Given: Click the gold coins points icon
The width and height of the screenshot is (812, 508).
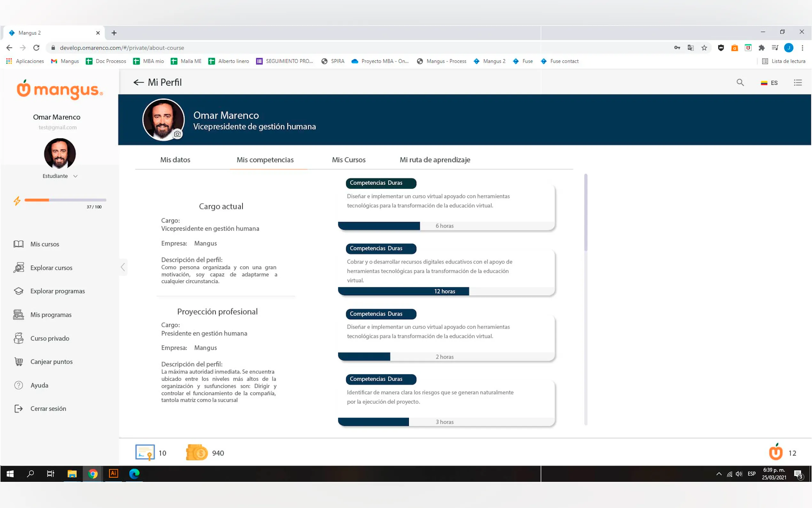Looking at the screenshot, I should coord(197,452).
